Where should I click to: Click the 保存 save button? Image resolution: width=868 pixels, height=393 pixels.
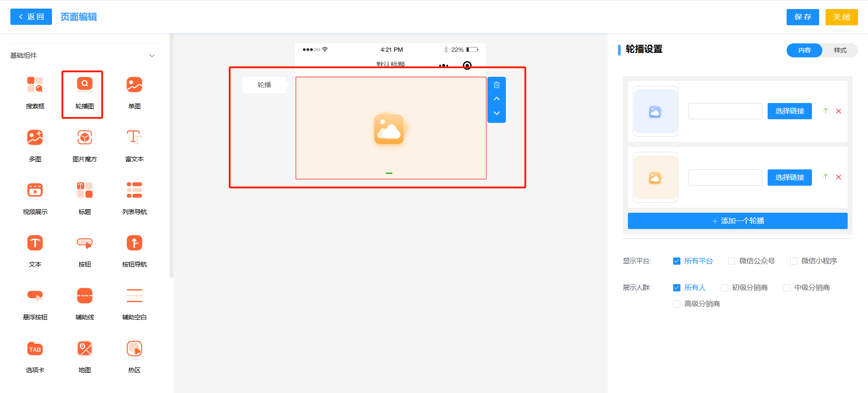(802, 17)
